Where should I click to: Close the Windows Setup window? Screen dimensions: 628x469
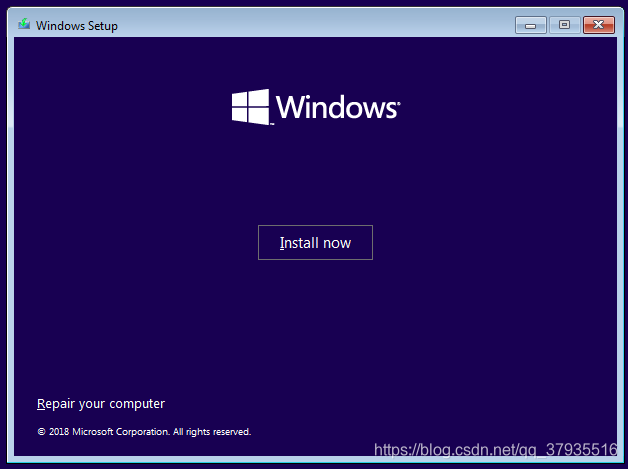coord(598,25)
